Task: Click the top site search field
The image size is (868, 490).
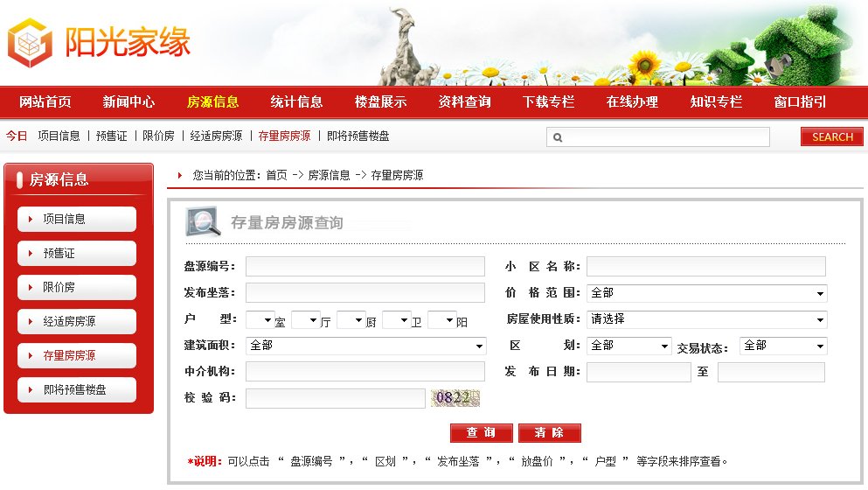Action: [x=657, y=136]
